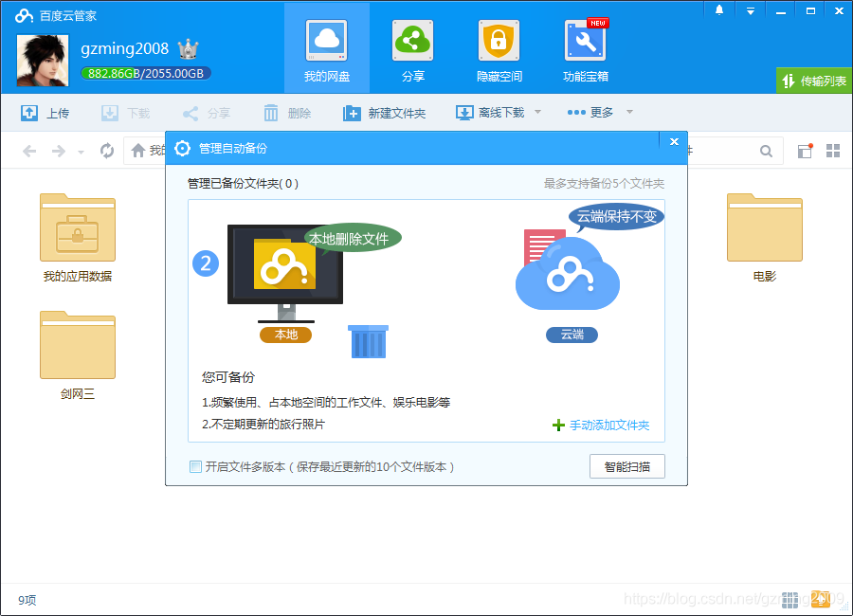
Task: Click the 云端 cloud illustration
Action: click(568, 271)
